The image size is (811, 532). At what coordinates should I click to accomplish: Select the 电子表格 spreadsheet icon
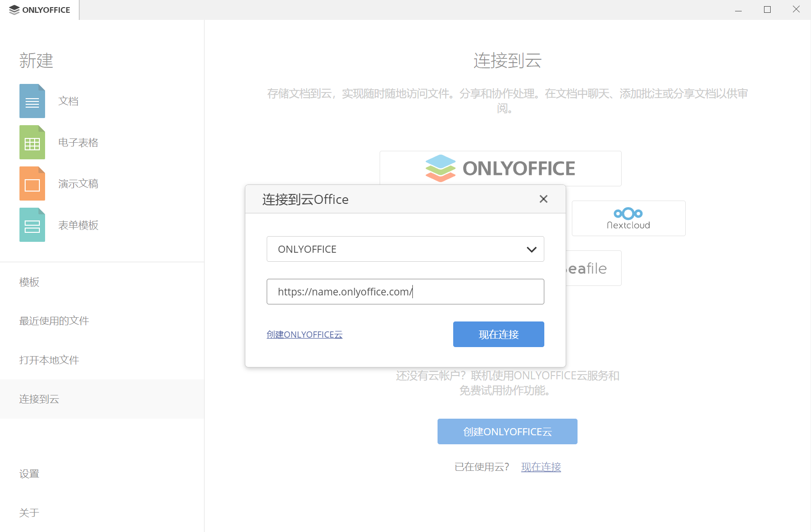[x=32, y=142]
